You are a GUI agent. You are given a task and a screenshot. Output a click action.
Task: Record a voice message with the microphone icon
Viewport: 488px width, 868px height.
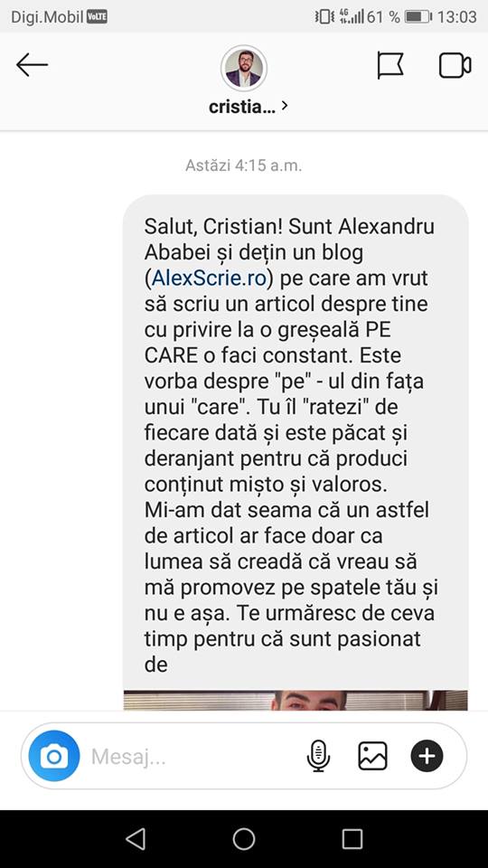click(x=318, y=756)
